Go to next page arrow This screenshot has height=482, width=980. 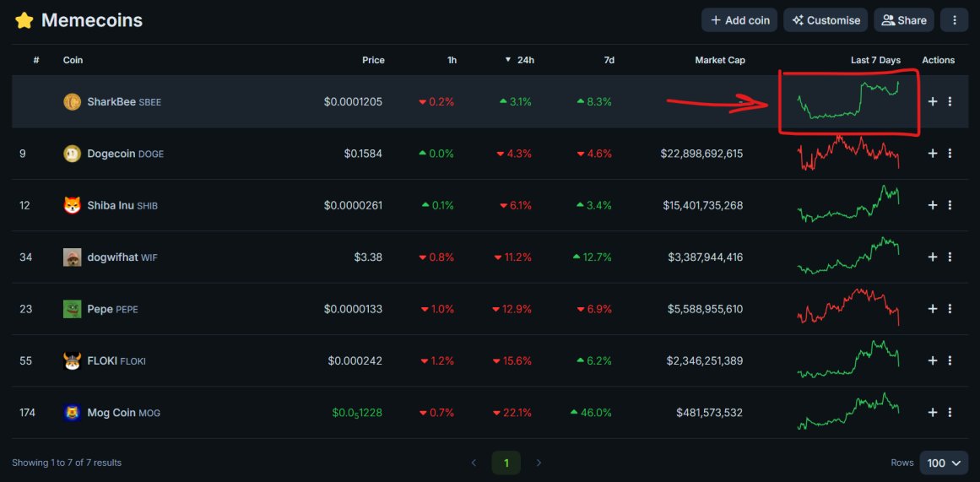pos(539,463)
